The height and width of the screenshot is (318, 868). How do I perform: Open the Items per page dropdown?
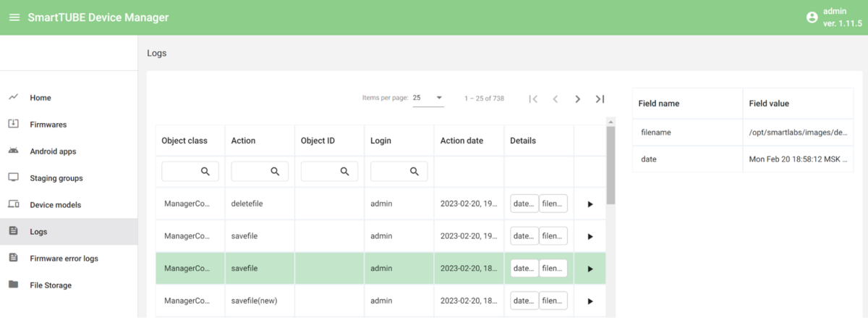[428, 98]
